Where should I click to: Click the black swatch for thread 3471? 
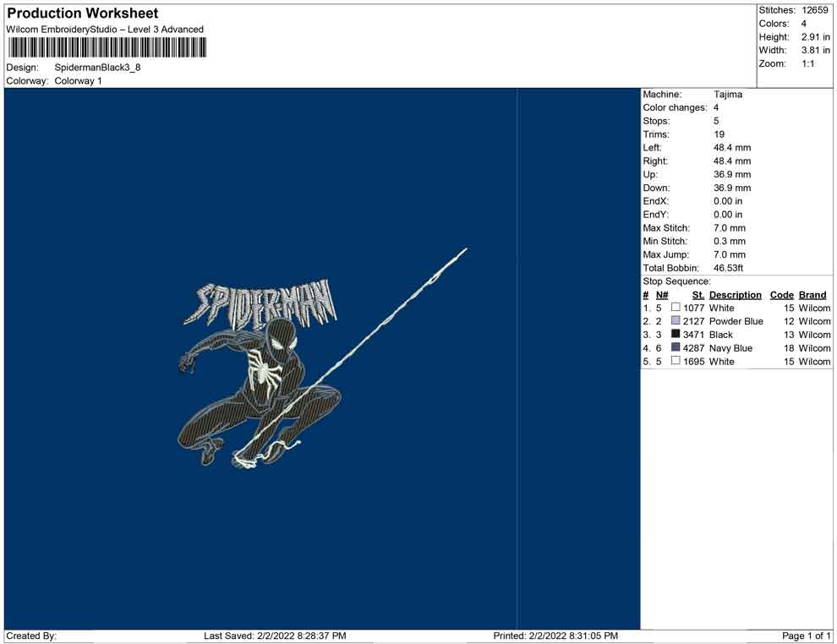click(676, 334)
